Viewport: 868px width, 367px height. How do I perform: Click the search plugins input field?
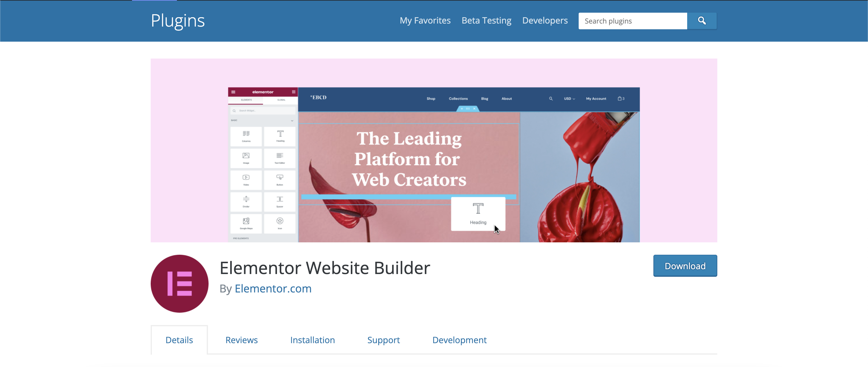(x=635, y=21)
